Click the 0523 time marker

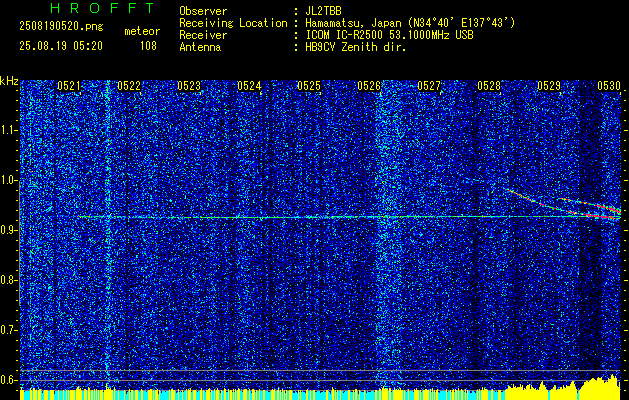(x=189, y=86)
